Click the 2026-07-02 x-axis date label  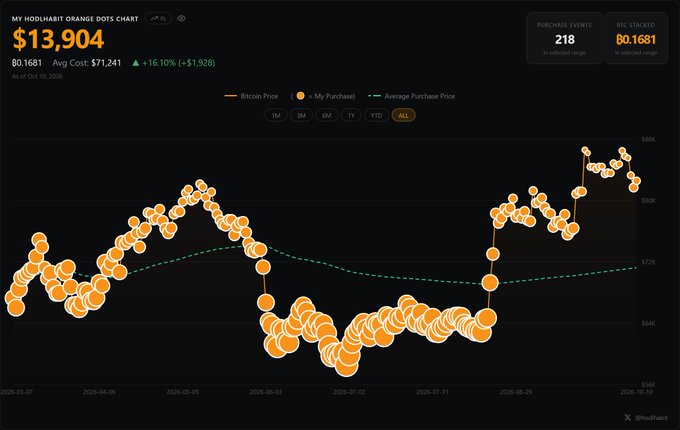coord(349,392)
